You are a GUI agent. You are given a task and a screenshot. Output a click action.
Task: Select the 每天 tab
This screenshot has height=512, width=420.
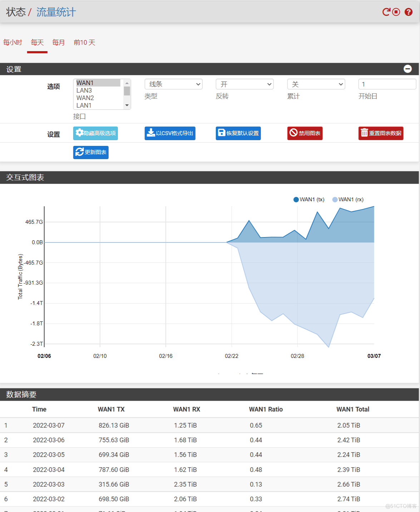click(x=37, y=43)
